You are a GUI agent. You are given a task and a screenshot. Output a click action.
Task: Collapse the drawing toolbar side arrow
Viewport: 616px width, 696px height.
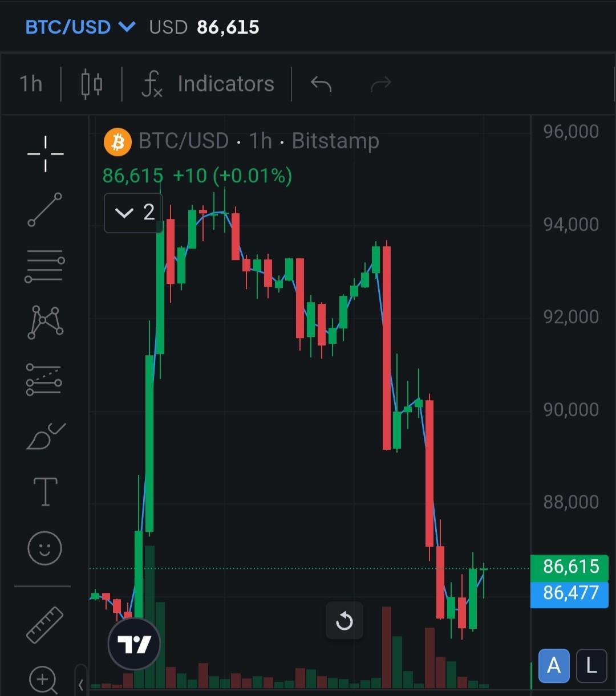coord(81,684)
